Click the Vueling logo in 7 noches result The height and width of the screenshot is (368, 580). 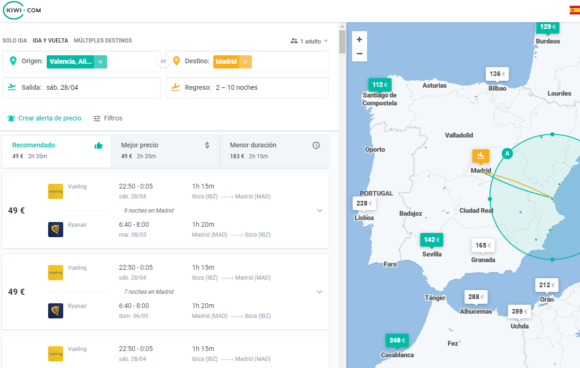[x=55, y=273]
